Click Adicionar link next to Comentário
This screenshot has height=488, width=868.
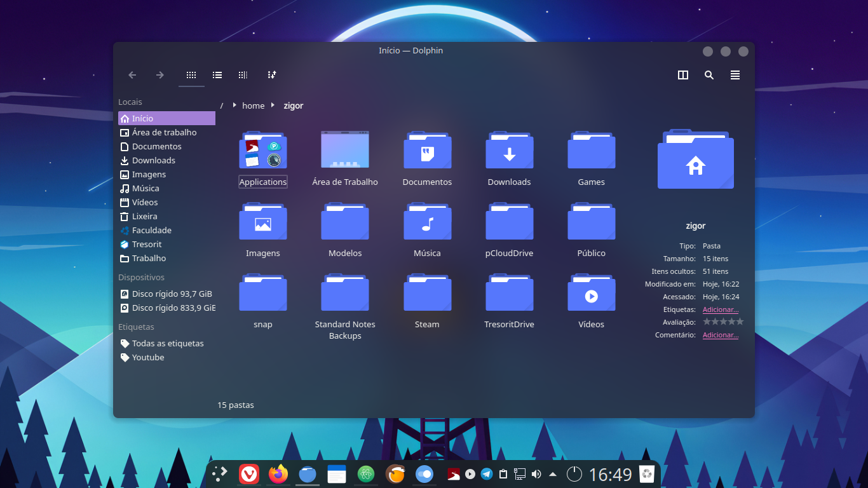click(x=721, y=335)
